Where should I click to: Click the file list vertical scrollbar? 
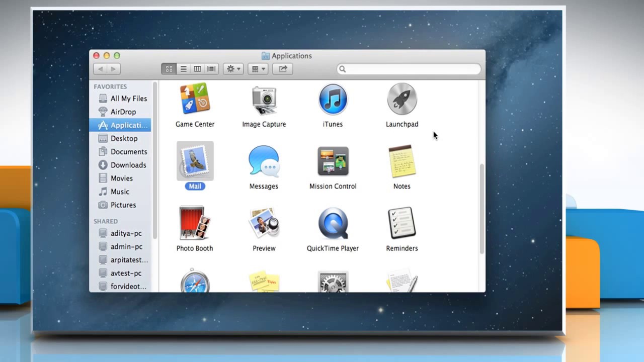(481, 209)
